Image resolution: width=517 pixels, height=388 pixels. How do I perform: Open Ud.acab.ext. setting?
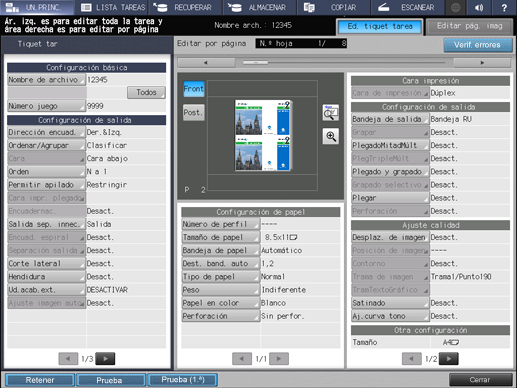(x=46, y=290)
